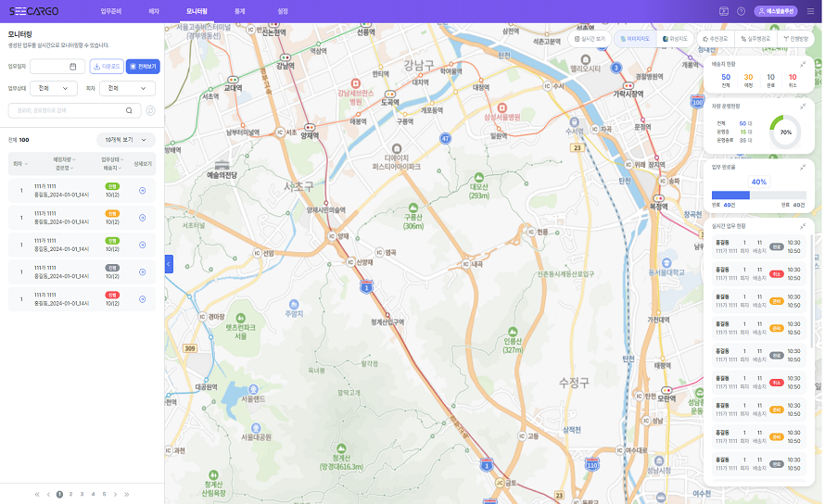Screen dimensions: 825x504
Task: Click the 전체보기 button
Action: (x=143, y=67)
